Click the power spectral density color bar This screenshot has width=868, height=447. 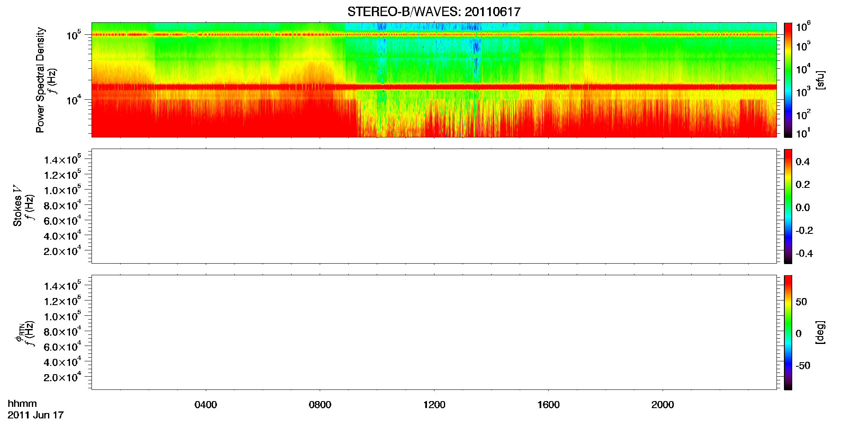[788, 80]
